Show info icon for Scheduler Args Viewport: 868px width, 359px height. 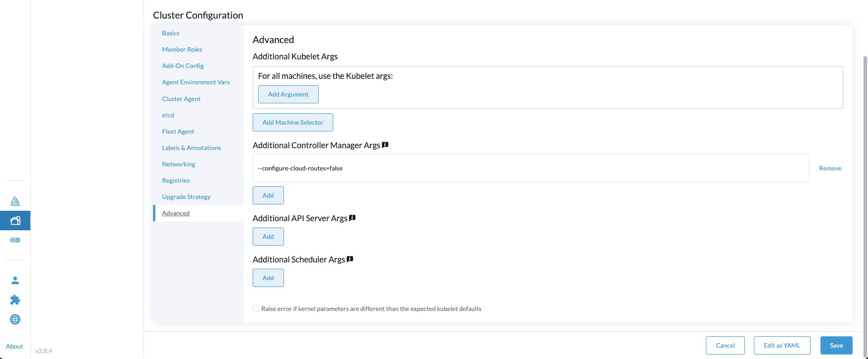click(350, 259)
